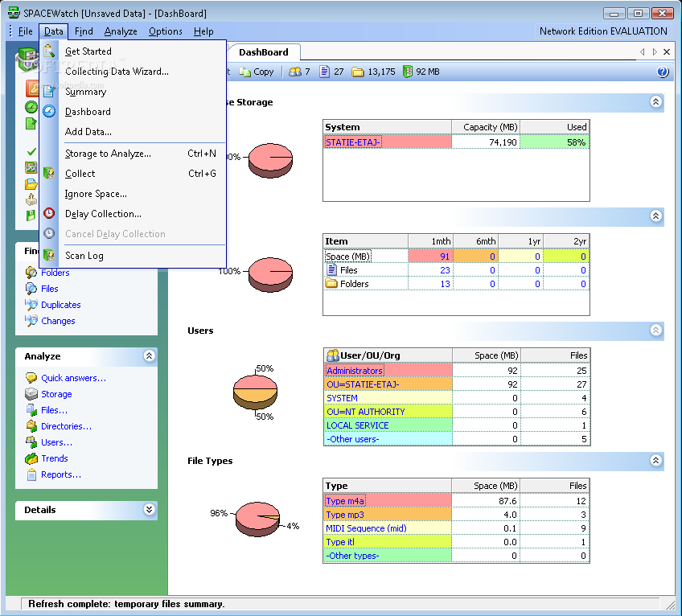Click the Delay Collection red clock icon

point(49,213)
